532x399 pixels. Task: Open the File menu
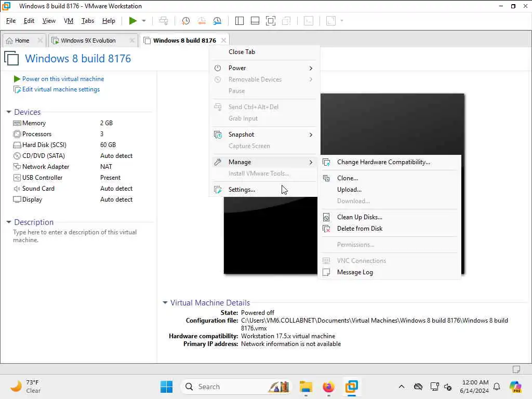pyautogui.click(x=11, y=21)
